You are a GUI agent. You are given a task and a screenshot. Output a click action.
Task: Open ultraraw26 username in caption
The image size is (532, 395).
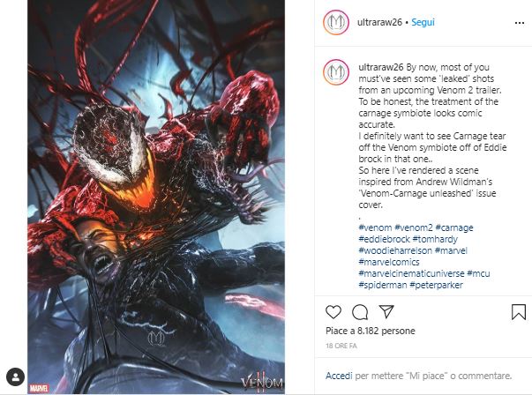[x=380, y=67]
